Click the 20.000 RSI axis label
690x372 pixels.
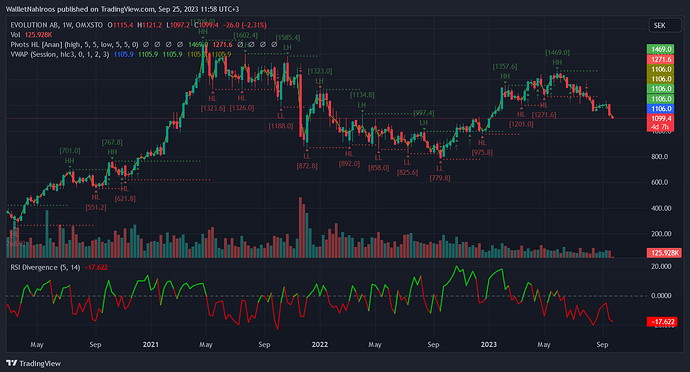(x=661, y=266)
